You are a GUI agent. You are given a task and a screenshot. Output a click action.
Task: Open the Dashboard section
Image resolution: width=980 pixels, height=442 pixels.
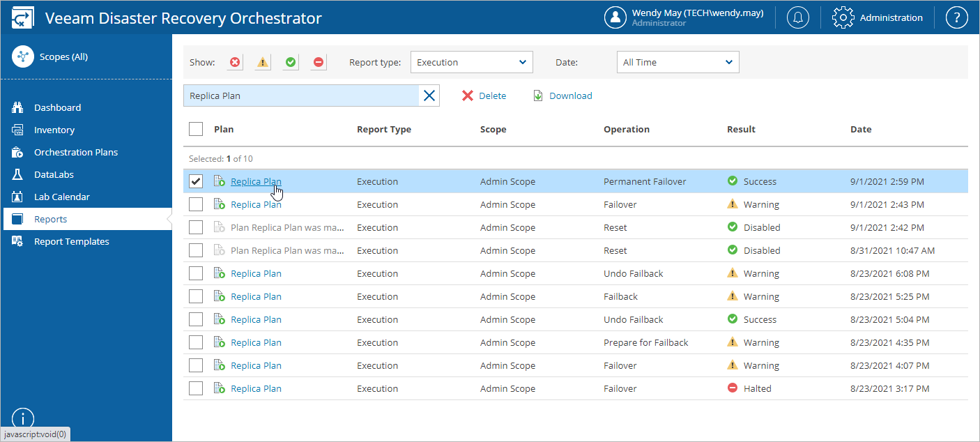(57, 107)
